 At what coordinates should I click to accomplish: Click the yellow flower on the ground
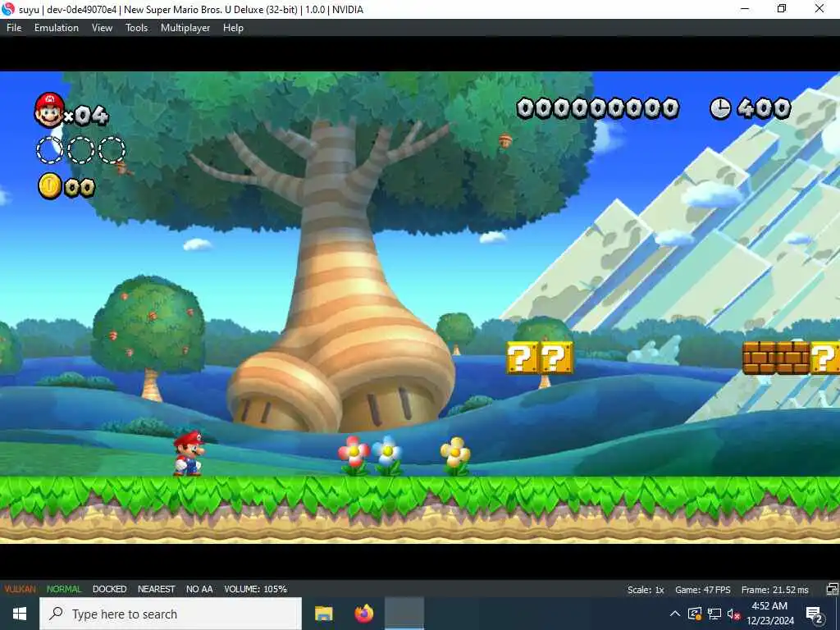[x=455, y=456]
